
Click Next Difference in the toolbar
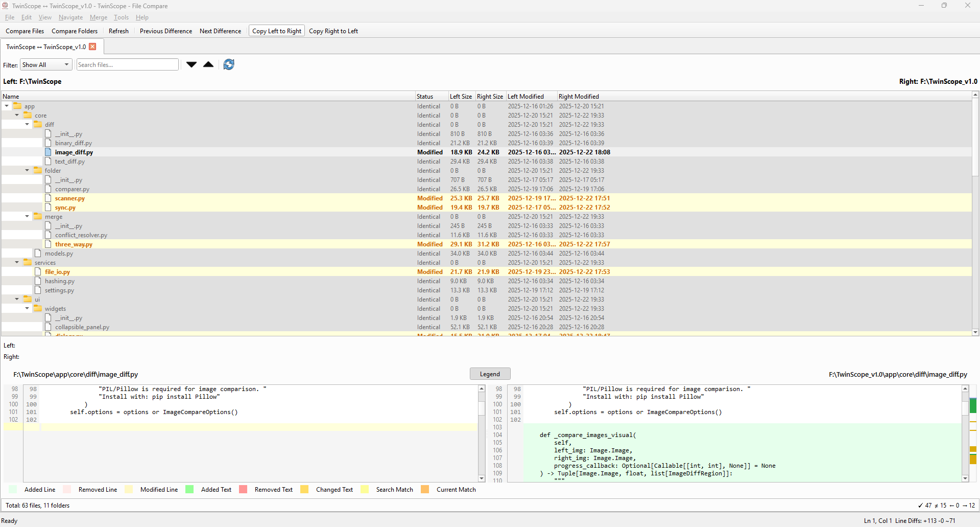click(x=220, y=31)
